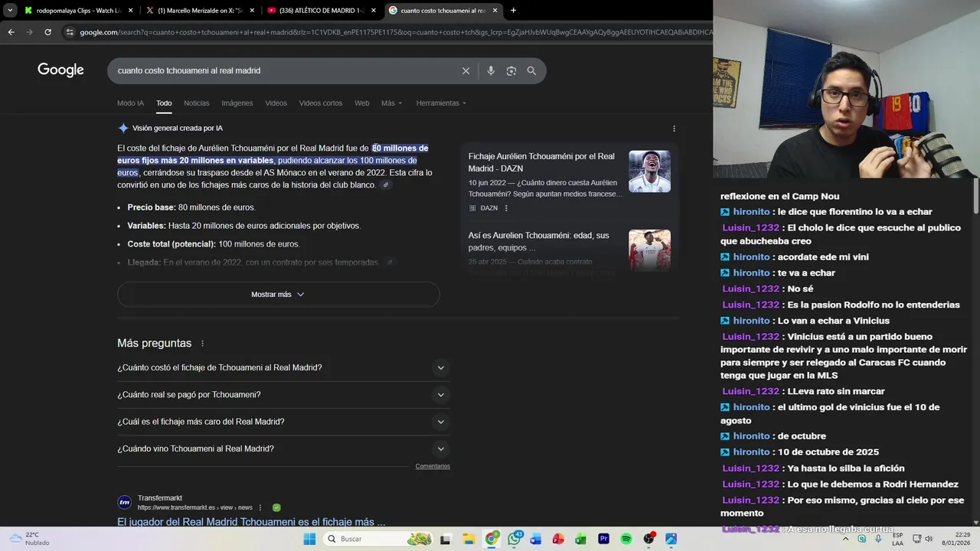The height and width of the screenshot is (551, 980).
Task: Click into the Google search input field
Action: 283,70
